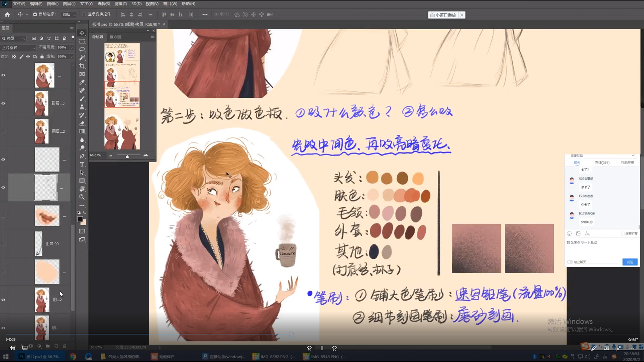Image resolution: width=644 pixels, height=362 pixels.
Task: Enable the 显示变换控件 checkbox
Action: click(x=84, y=14)
